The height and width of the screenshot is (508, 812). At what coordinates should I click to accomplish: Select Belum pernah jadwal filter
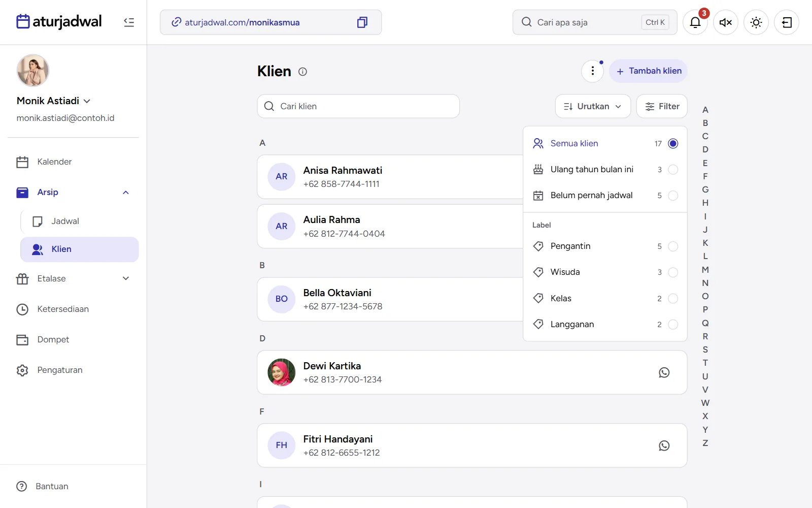click(x=605, y=196)
